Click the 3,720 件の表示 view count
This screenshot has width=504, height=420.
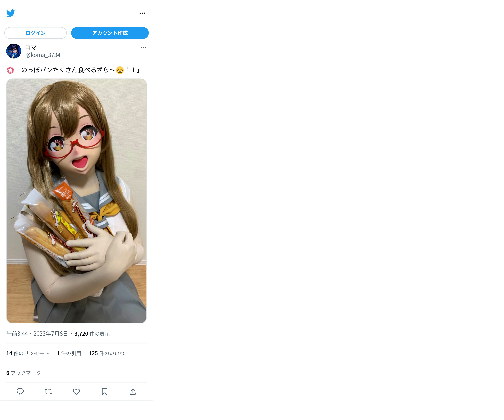pyautogui.click(x=92, y=334)
